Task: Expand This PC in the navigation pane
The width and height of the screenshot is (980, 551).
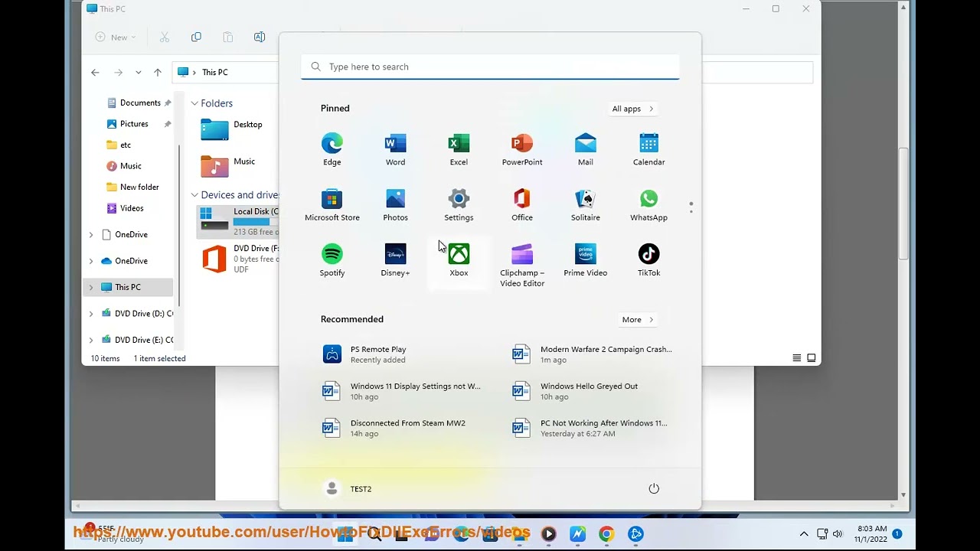Action: coord(91,287)
